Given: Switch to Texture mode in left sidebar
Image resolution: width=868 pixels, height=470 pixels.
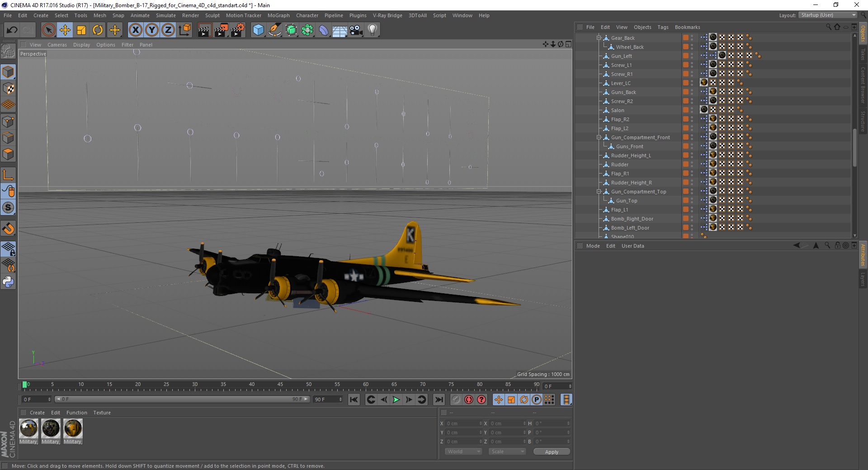Looking at the screenshot, I should [8, 89].
